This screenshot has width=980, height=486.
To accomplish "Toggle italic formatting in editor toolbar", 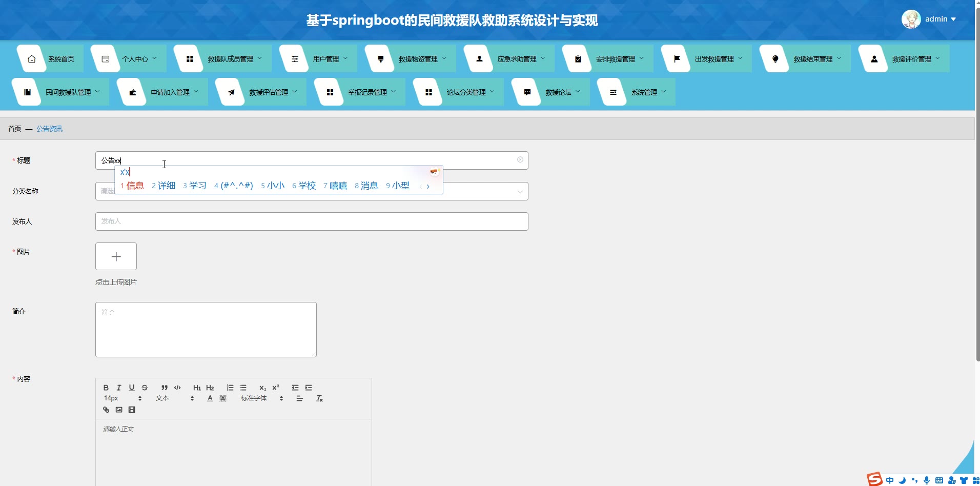I will click(119, 388).
